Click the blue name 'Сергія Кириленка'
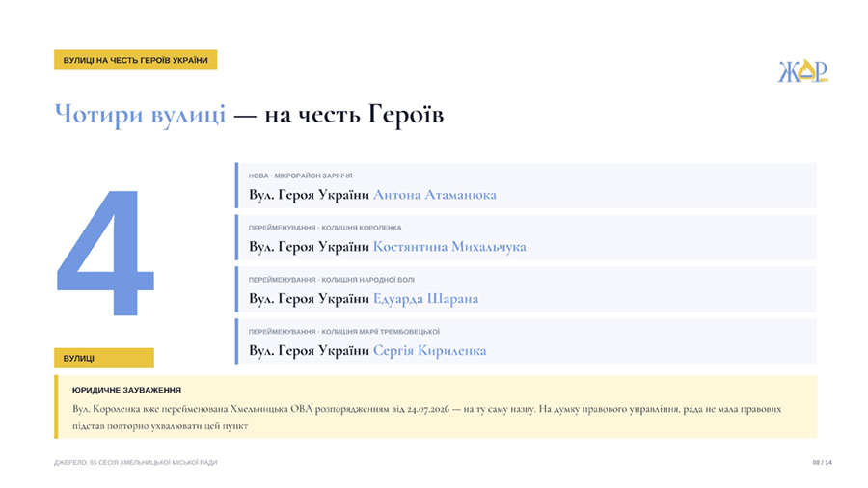The image size is (868, 488). pos(429,351)
